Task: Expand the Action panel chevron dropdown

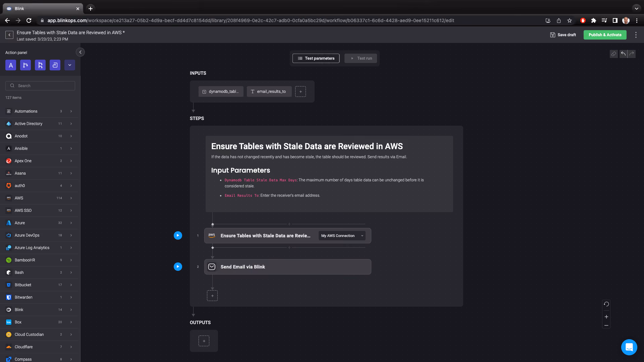Action: 70,65
